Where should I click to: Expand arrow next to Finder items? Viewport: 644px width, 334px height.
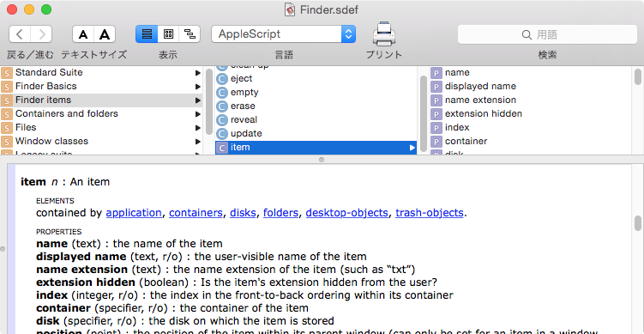pyautogui.click(x=198, y=100)
